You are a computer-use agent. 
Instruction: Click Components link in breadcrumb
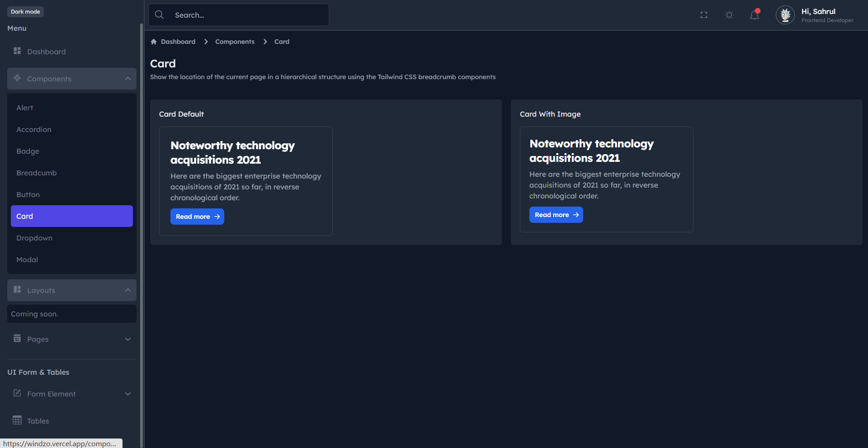(x=235, y=42)
